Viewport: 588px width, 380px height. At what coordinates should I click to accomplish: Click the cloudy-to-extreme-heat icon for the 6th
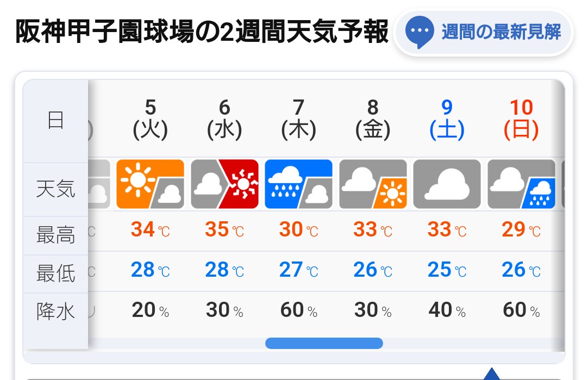coord(224,184)
